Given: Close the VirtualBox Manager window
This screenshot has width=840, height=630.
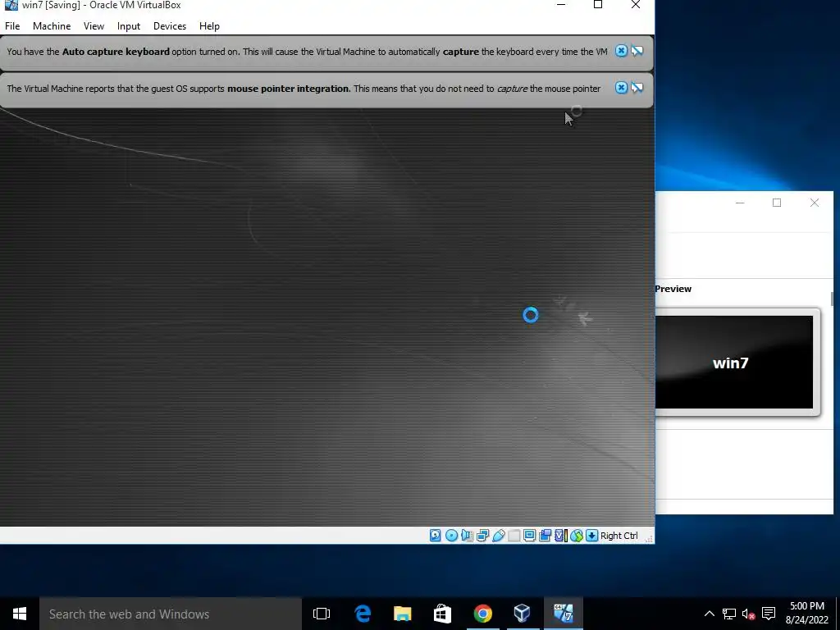Looking at the screenshot, I should tap(815, 203).
